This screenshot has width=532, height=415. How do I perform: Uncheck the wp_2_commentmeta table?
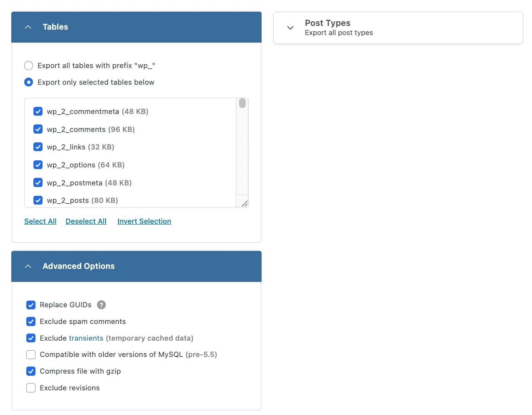point(38,111)
